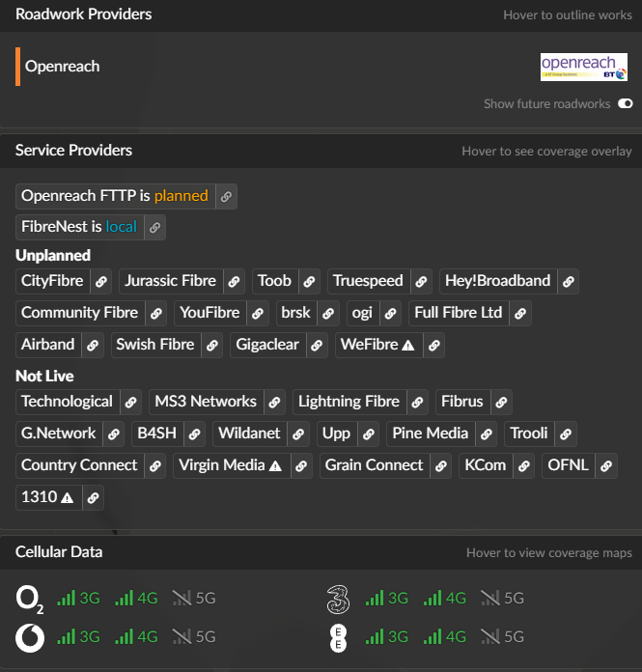This screenshot has height=672, width=642.
Task: Select the Openreach roadwork provider entry
Action: 63,67
